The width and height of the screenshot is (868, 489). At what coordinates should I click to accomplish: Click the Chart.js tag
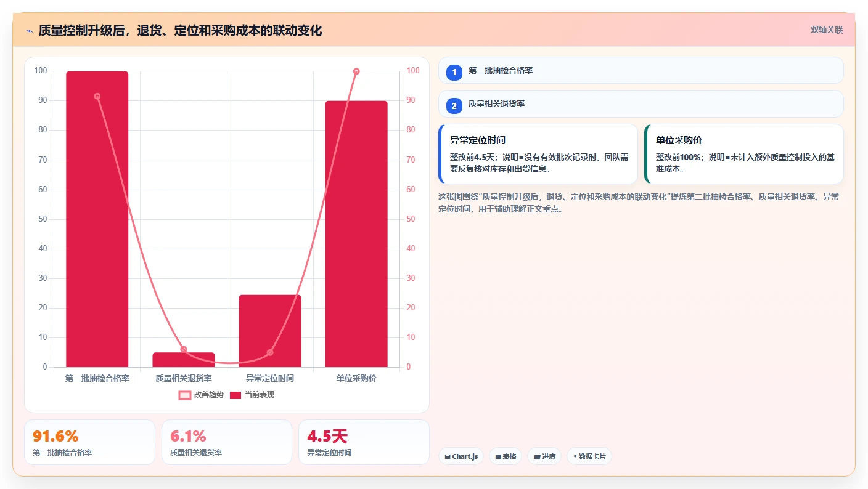461,456
